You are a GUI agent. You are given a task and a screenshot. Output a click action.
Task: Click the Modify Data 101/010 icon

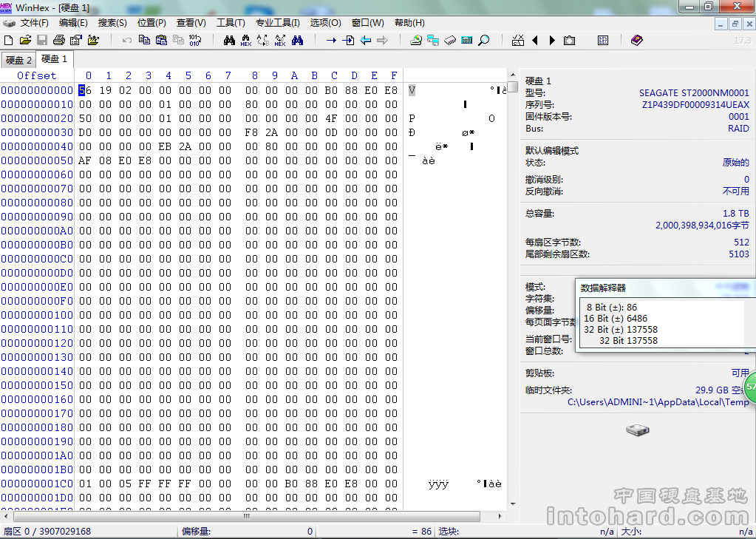coord(194,40)
